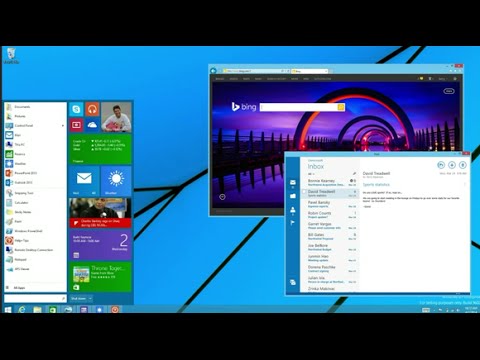Launch Outlook 2013 from Start menu

click(x=35, y=182)
